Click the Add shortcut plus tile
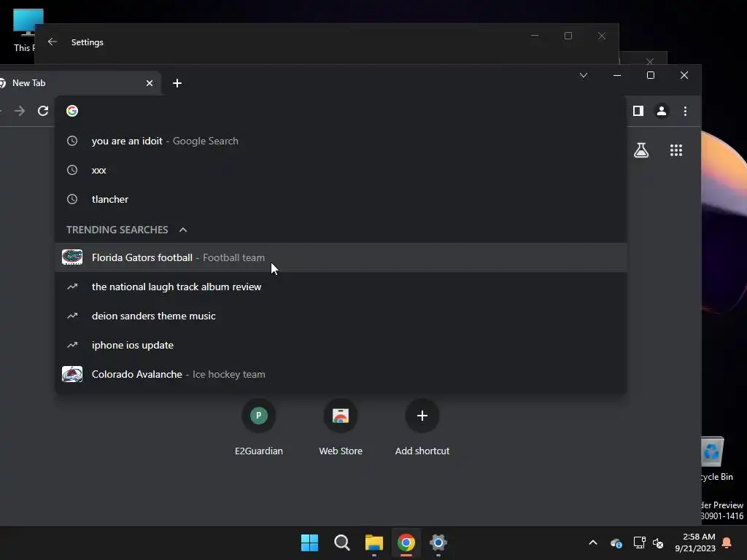The width and height of the screenshot is (747, 560). (x=422, y=427)
